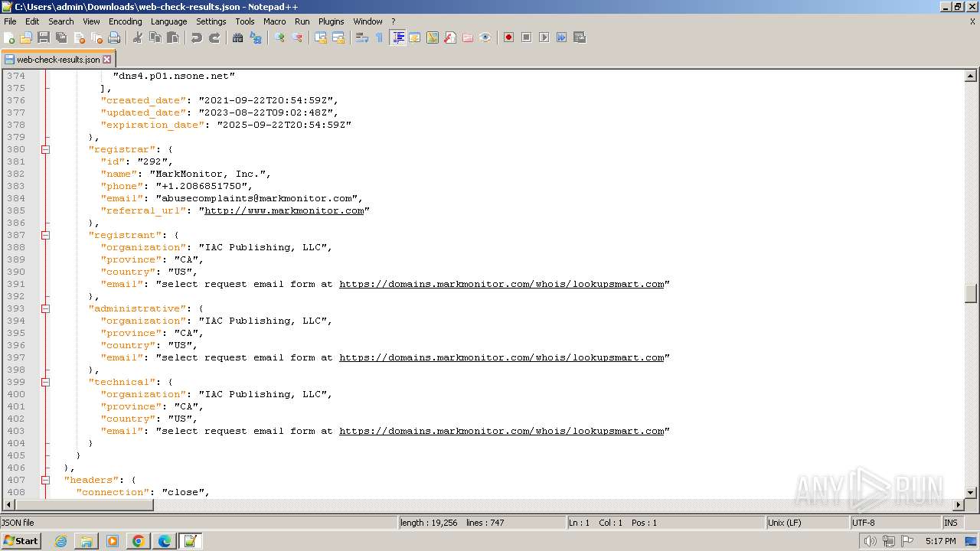Toggle the monitoring eye icon
Screen dimensions: 980x551
coord(485,37)
